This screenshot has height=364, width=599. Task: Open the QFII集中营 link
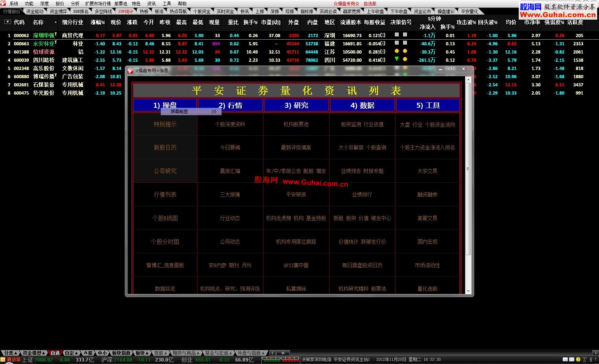(296, 265)
